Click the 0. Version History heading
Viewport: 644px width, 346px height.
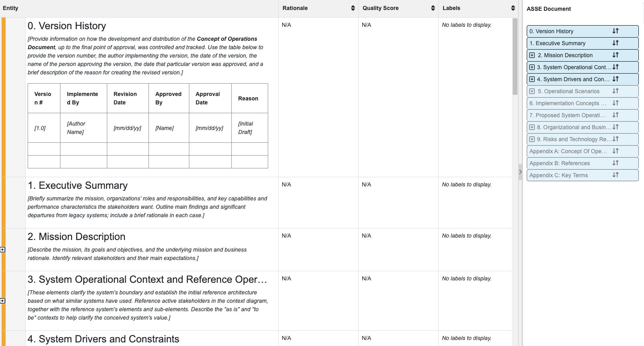(x=67, y=26)
